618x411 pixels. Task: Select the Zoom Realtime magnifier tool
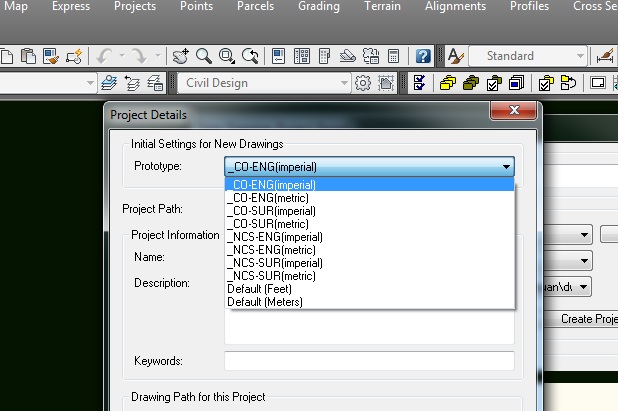click(x=204, y=56)
